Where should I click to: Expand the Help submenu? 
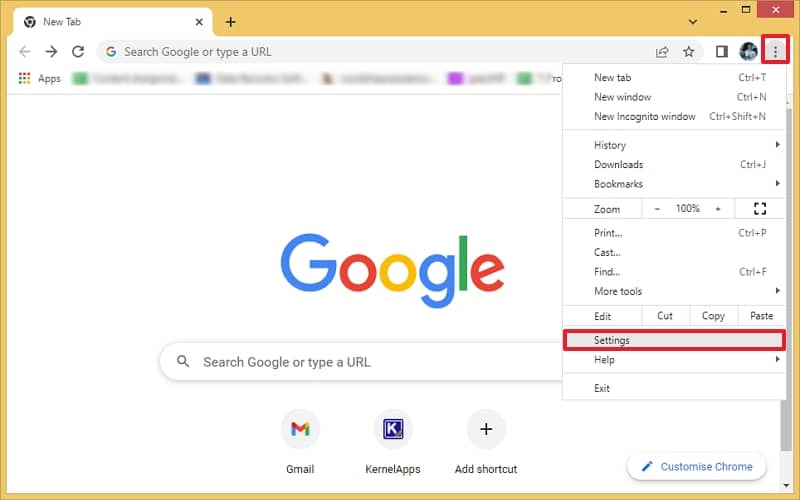tap(673, 360)
